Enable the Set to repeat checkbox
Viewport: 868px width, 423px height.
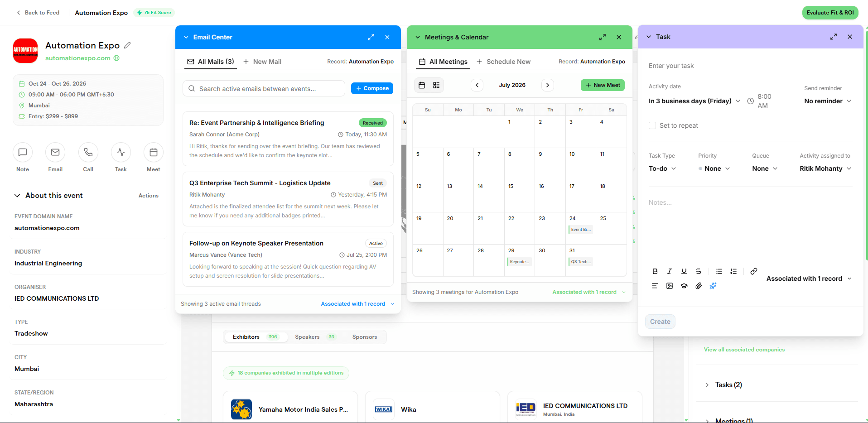point(652,125)
